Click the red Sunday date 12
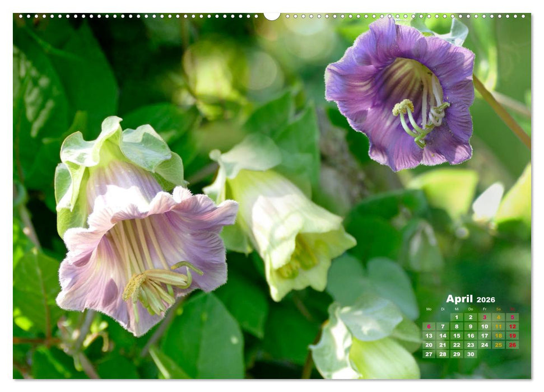This screenshot has width=544, height=392. point(512,326)
